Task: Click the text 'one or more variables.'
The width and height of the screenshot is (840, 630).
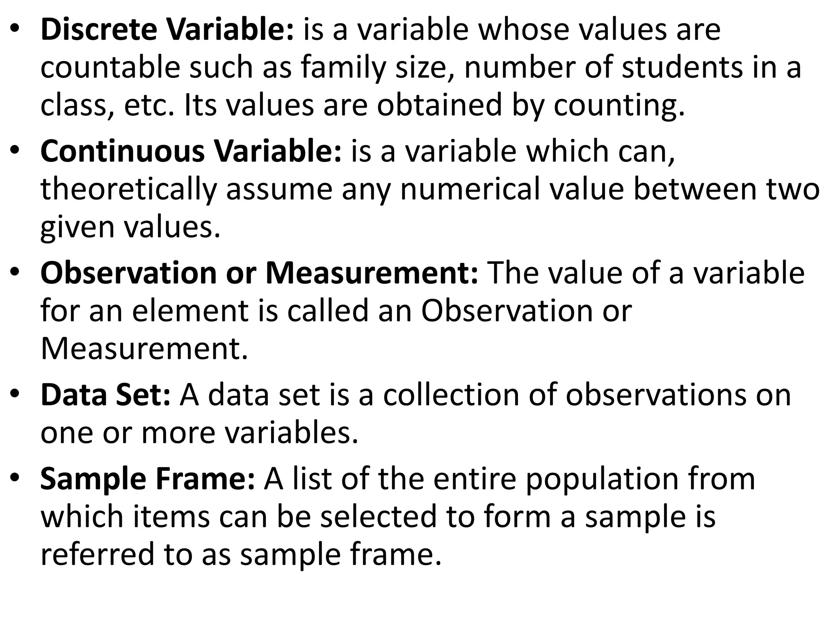Action: (199, 432)
